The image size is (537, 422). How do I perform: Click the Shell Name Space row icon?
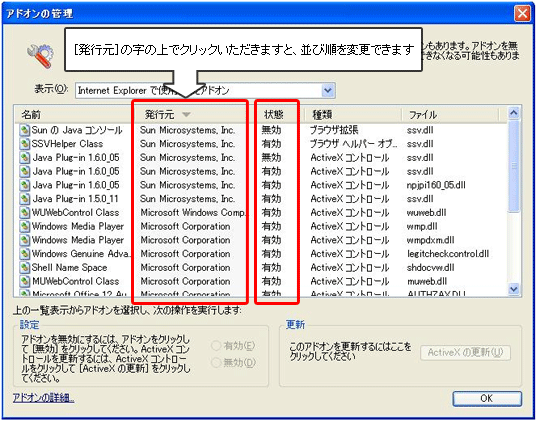click(25, 268)
